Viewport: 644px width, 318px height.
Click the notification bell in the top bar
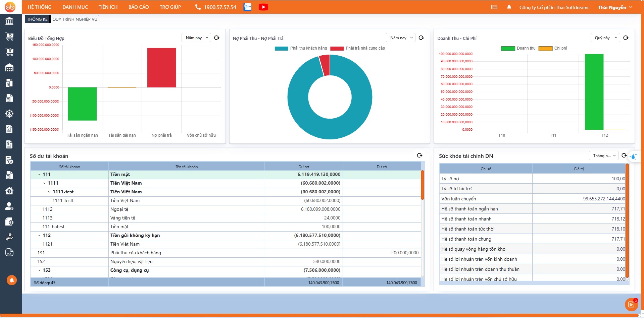click(509, 7)
